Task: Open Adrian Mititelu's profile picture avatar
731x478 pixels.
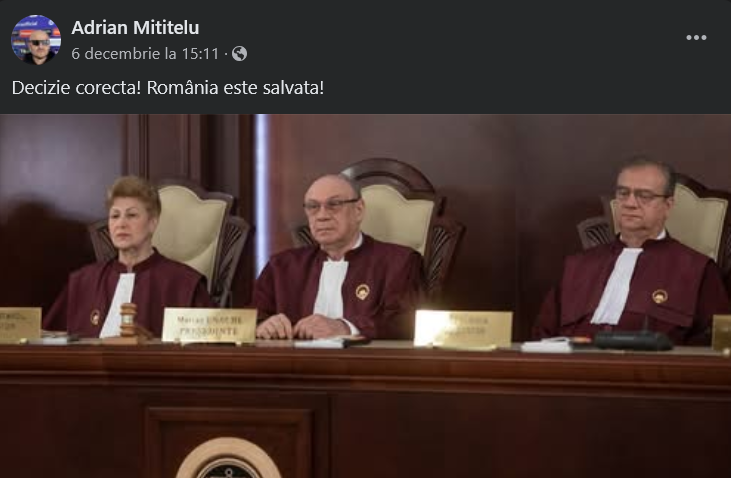Action: click(x=36, y=40)
